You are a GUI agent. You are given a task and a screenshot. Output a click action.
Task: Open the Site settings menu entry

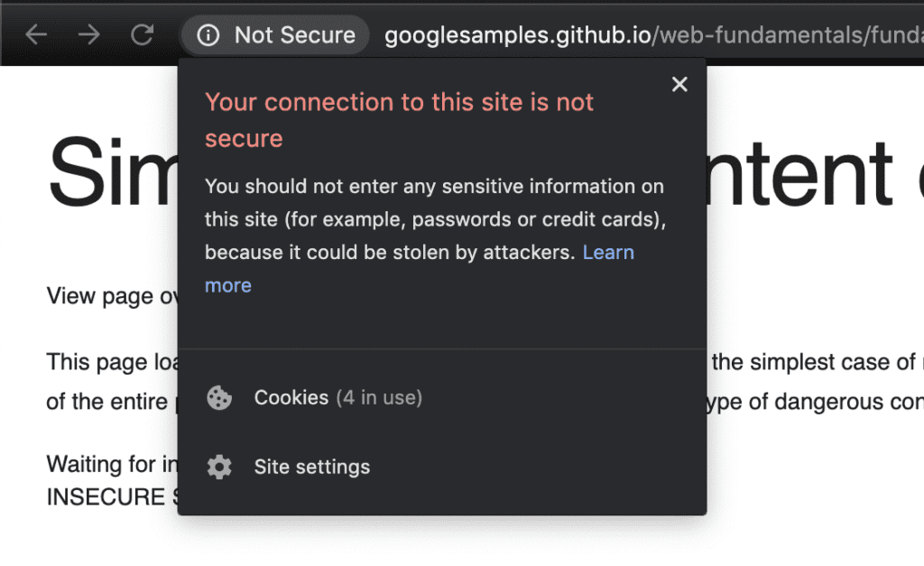coord(311,467)
